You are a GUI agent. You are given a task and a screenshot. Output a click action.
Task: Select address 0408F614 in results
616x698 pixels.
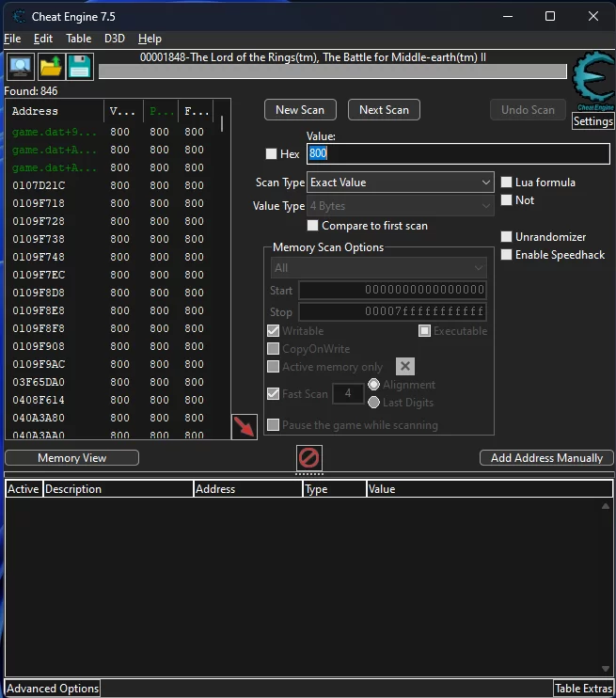(39, 400)
